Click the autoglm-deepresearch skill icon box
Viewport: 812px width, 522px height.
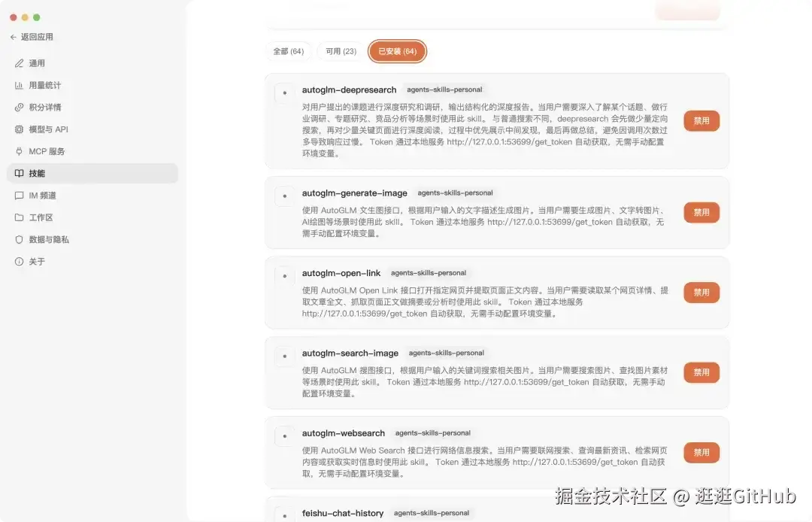coord(285,93)
